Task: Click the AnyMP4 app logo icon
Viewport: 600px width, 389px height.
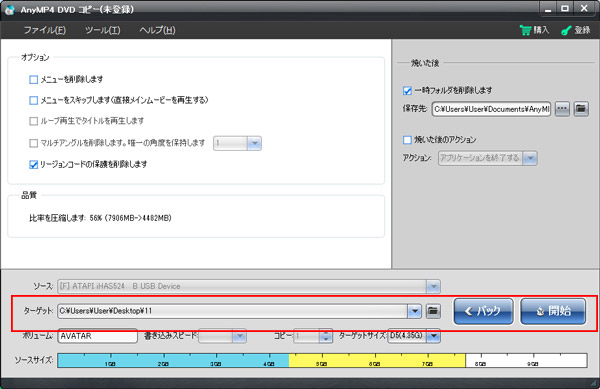Action: 10,9
